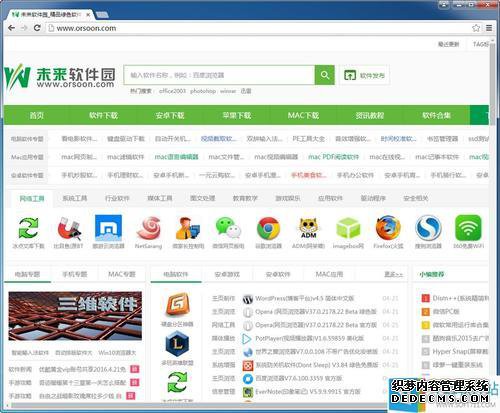Click the 三维软件 banner thumbnail
500x413 pixels.
click(x=75, y=316)
